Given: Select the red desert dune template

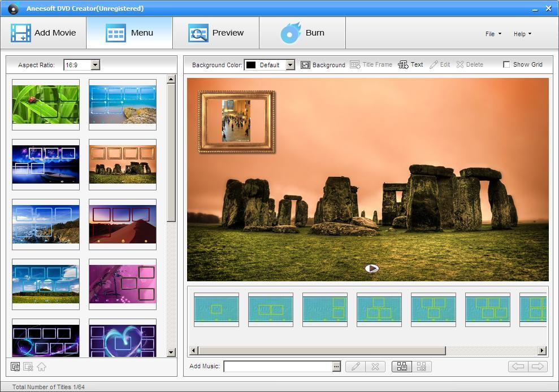Looking at the screenshot, I should (123, 224).
